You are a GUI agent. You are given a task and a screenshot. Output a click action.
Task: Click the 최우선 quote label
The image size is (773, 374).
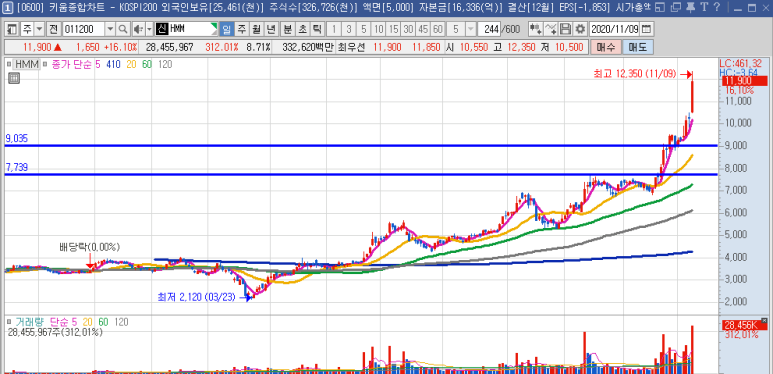coord(351,48)
